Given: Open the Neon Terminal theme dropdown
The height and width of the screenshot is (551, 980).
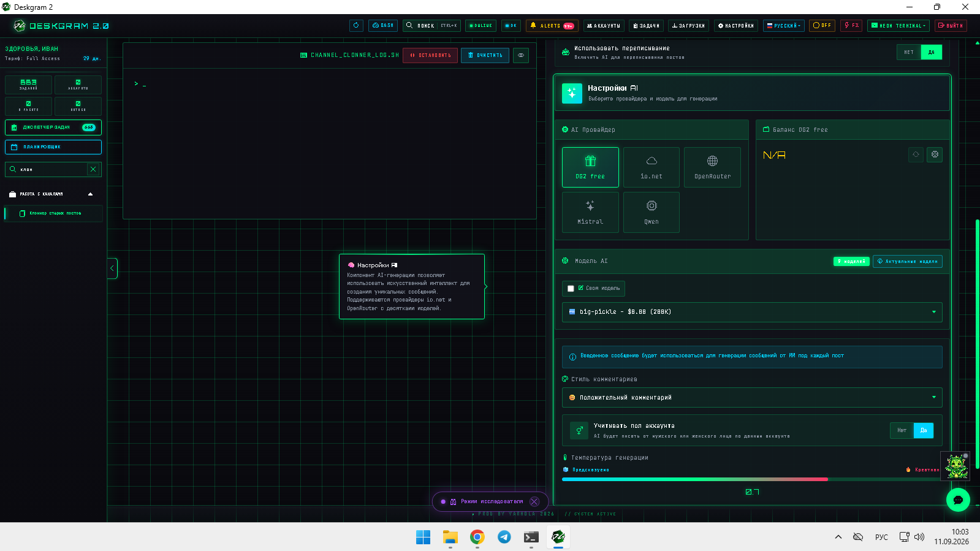Looking at the screenshot, I should [x=898, y=26].
